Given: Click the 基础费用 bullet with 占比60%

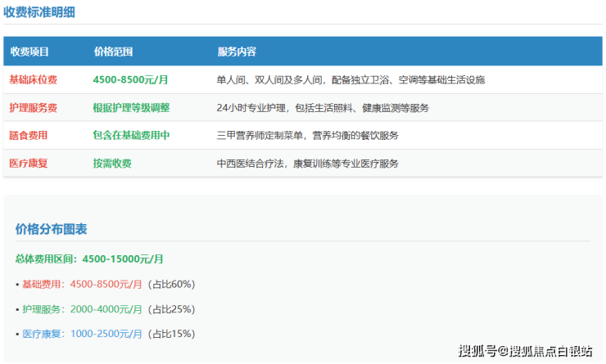Looking at the screenshot, I should click(x=108, y=284).
